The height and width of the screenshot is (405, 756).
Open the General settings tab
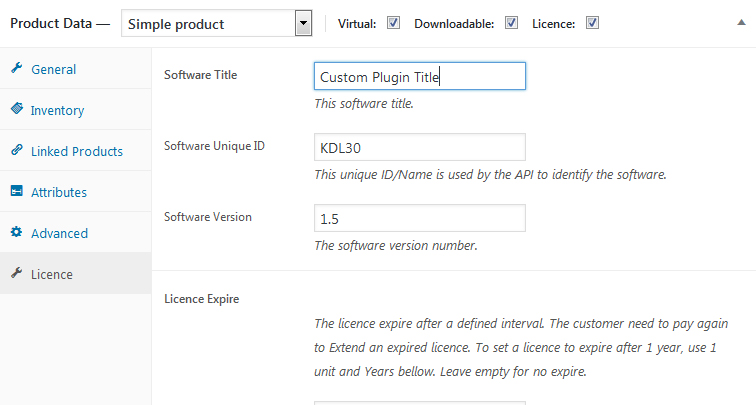coord(54,69)
